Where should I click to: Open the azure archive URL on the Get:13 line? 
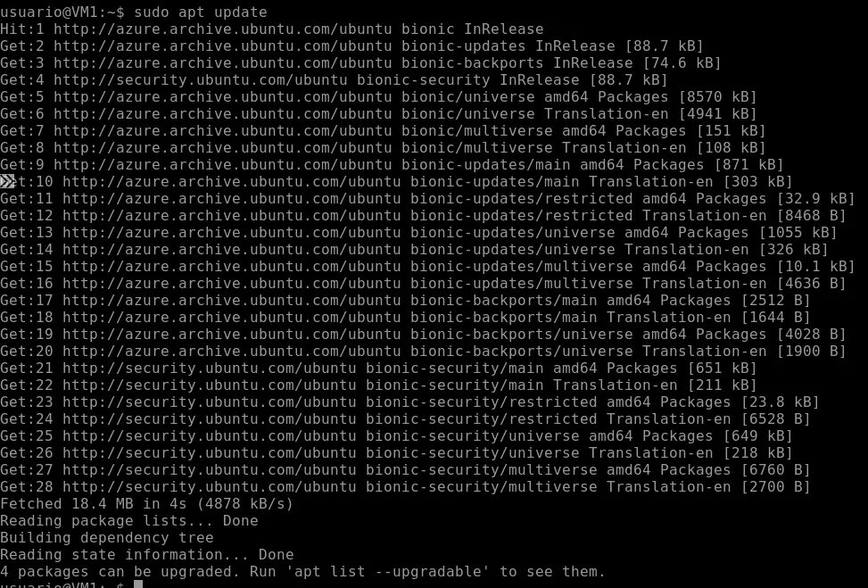231,233
